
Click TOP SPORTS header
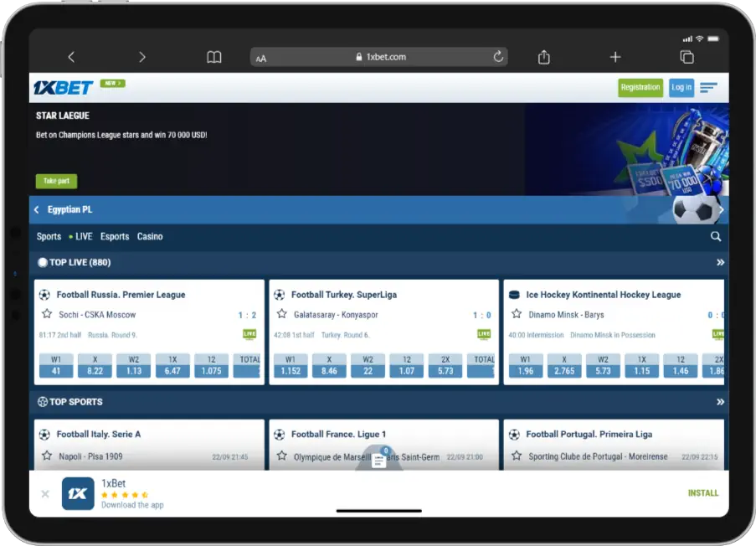(70, 402)
